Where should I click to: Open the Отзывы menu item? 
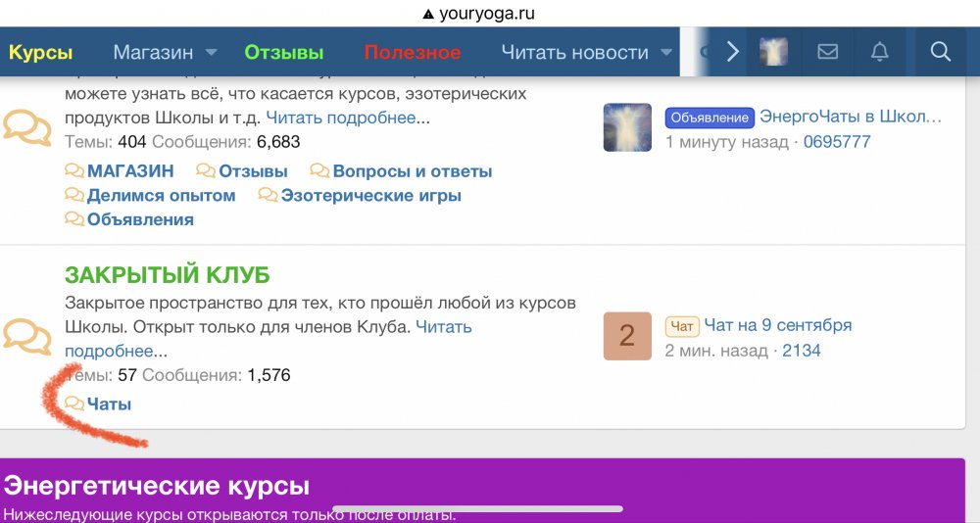[x=284, y=53]
